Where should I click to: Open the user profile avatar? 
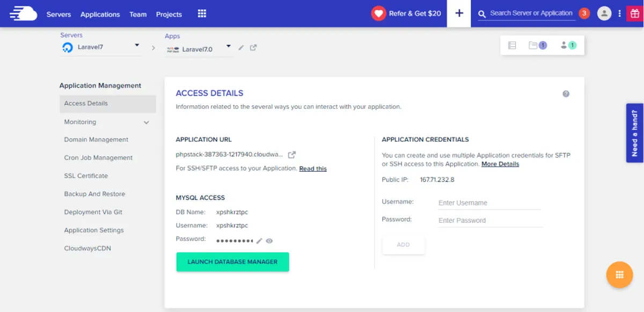(x=604, y=13)
